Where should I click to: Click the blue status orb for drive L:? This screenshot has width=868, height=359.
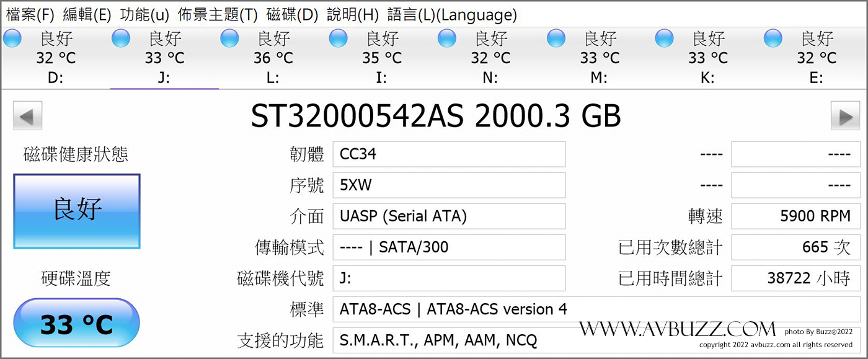click(x=230, y=38)
